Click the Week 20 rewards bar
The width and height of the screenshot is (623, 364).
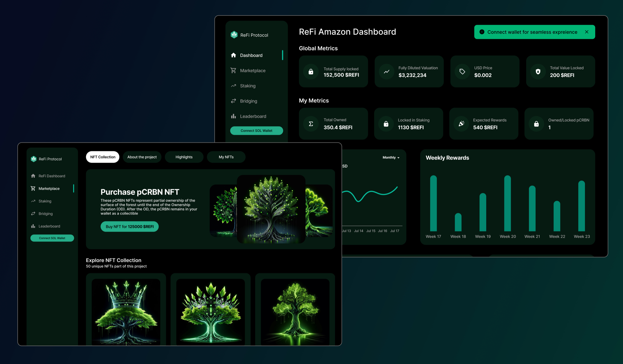point(507,203)
